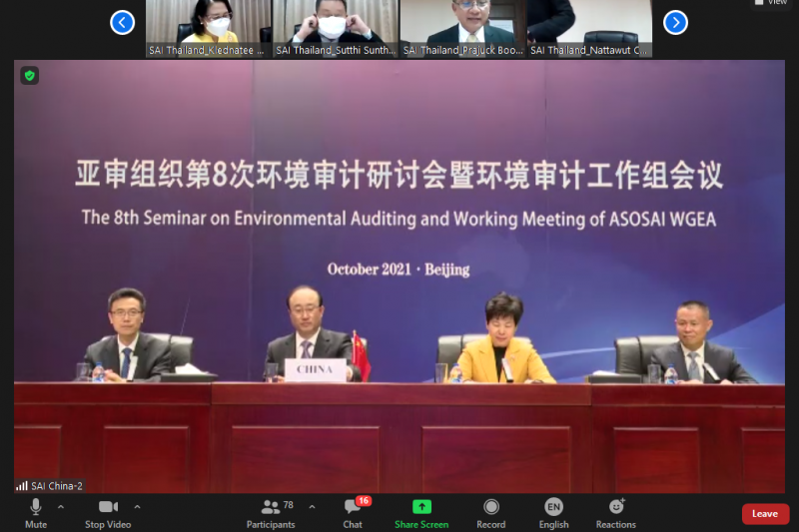Viewport: 799px width, 532px height.
Task: Open English interpretation language selector
Action: pyautogui.click(x=553, y=513)
